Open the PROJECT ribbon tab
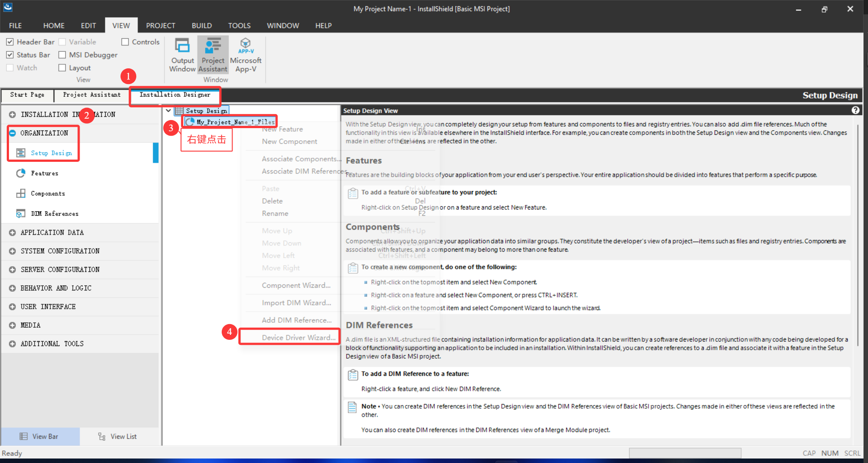The width and height of the screenshot is (868, 463). [x=161, y=26]
